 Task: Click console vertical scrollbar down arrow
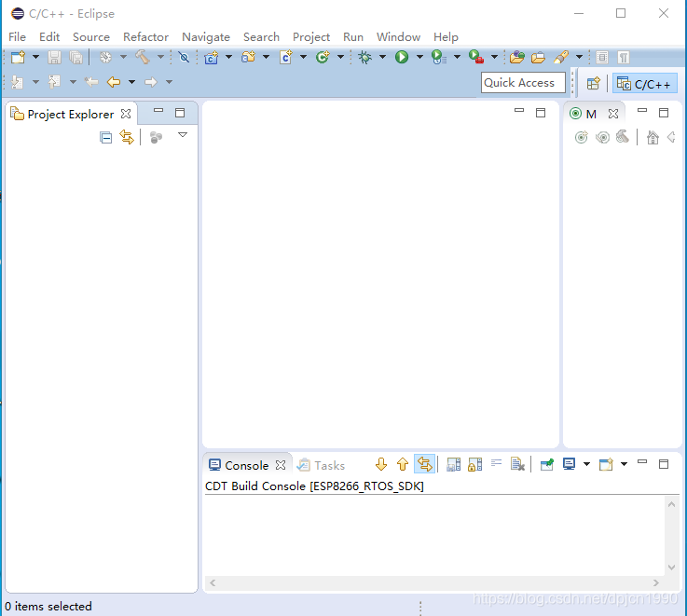point(671,568)
